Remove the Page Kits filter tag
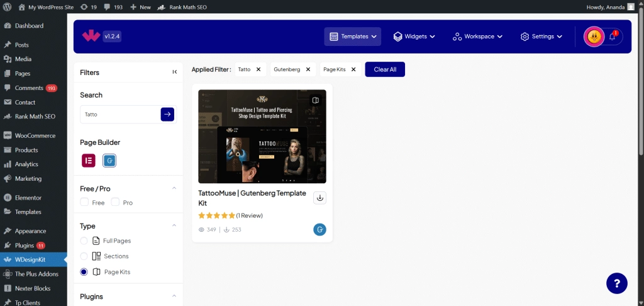 point(353,69)
